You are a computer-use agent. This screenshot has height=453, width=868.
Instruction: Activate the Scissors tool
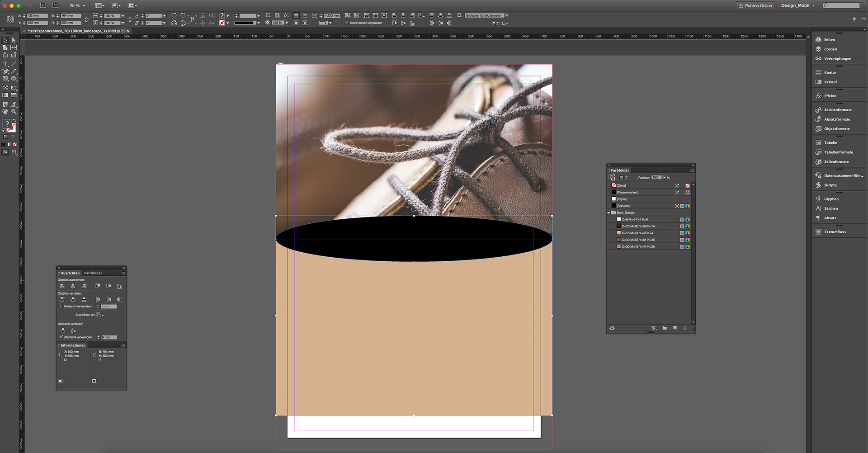(x=5, y=88)
